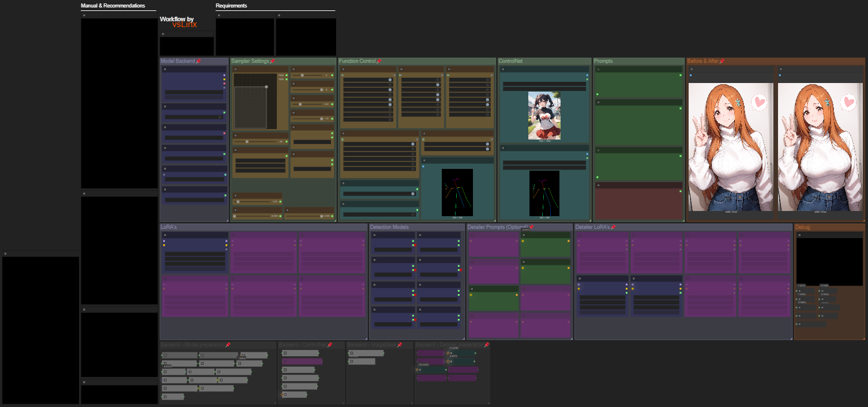Click the pin on Backend - Detailer preparation group
The height and width of the screenshot is (407, 868).
coord(487,345)
